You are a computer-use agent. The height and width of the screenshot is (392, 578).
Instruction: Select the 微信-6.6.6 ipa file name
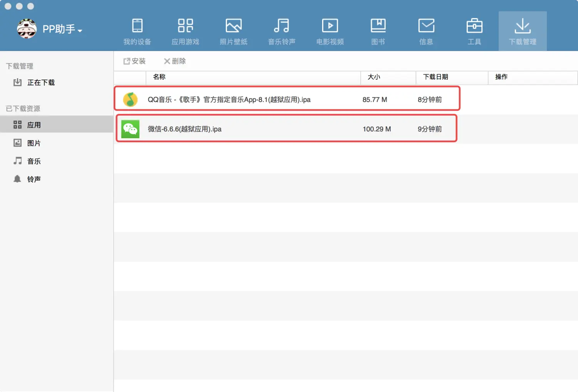185,129
